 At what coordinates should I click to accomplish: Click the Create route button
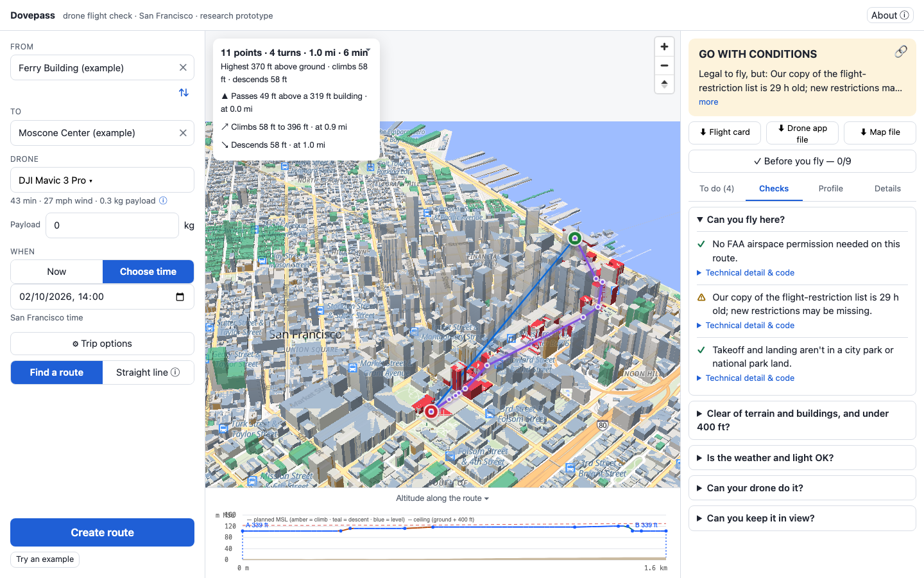coord(102,532)
